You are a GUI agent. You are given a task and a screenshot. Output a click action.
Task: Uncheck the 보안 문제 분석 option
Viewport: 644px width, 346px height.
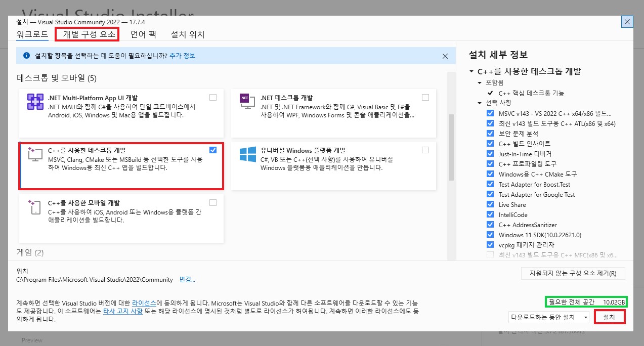click(490, 134)
